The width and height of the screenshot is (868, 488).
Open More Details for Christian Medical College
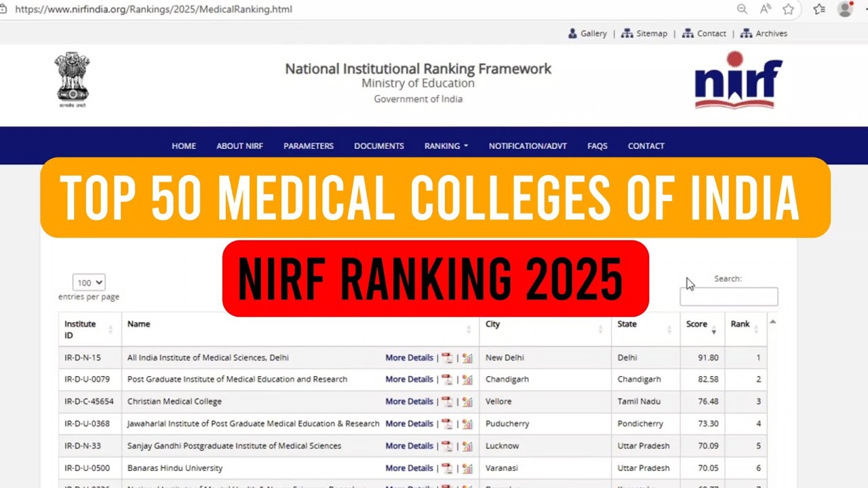click(x=409, y=402)
